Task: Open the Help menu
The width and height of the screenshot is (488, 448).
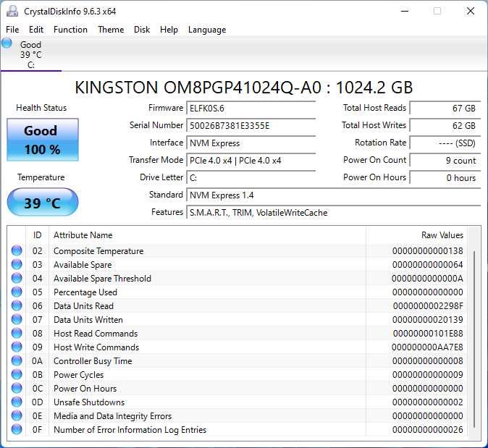Action: pos(169,30)
